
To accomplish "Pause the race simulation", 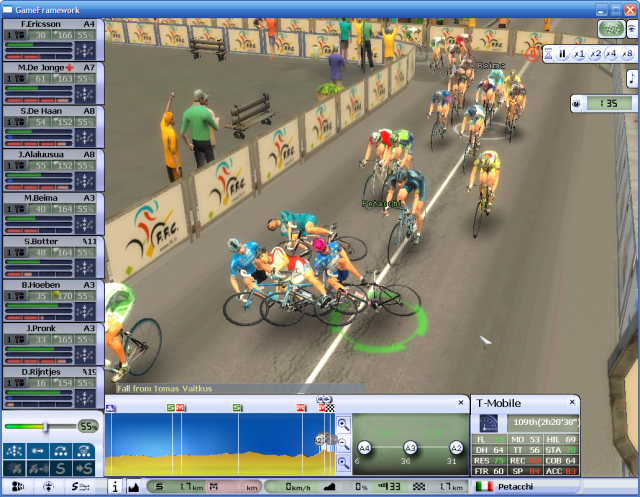I will (562, 53).
